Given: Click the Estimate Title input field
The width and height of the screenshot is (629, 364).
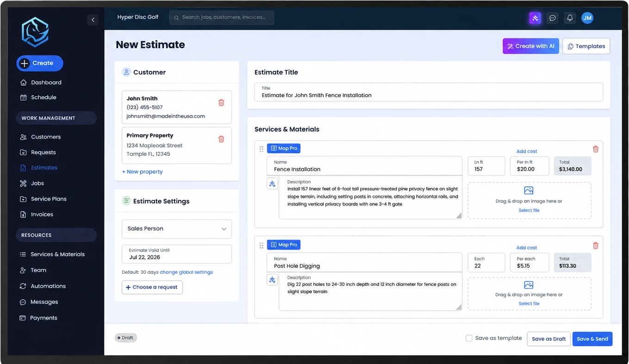Looking at the screenshot, I should [x=429, y=92].
